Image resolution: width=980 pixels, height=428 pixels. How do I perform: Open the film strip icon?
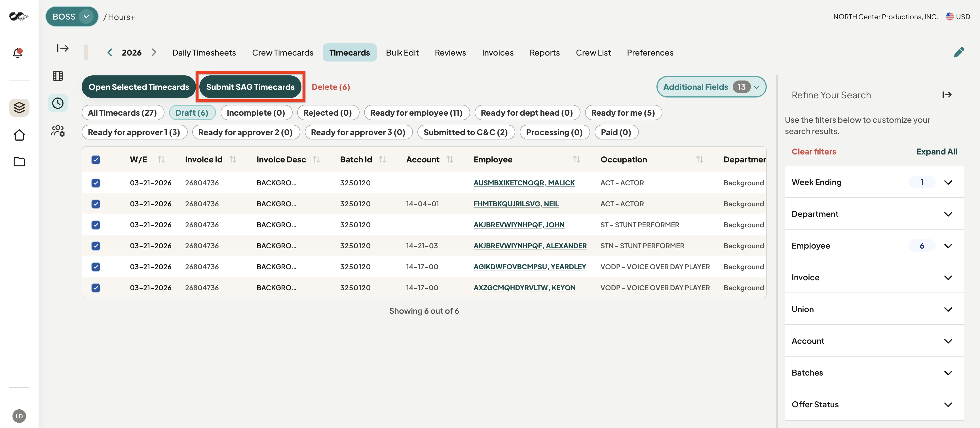[58, 76]
